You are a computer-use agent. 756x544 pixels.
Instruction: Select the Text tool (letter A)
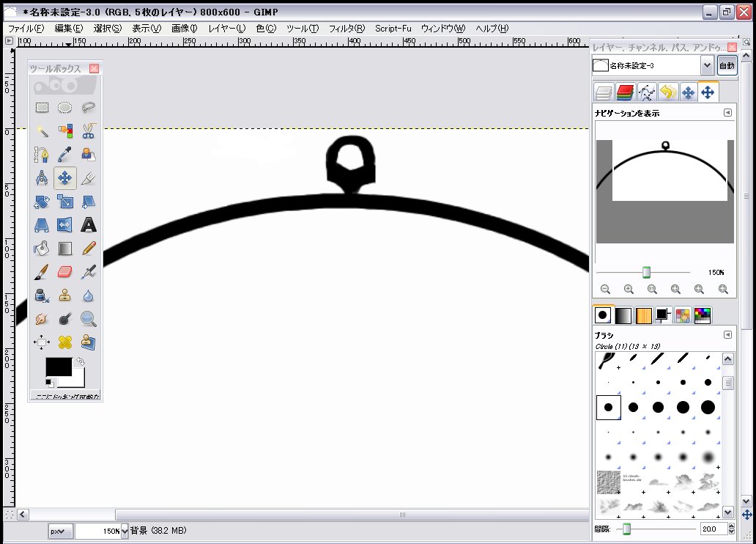click(x=88, y=225)
